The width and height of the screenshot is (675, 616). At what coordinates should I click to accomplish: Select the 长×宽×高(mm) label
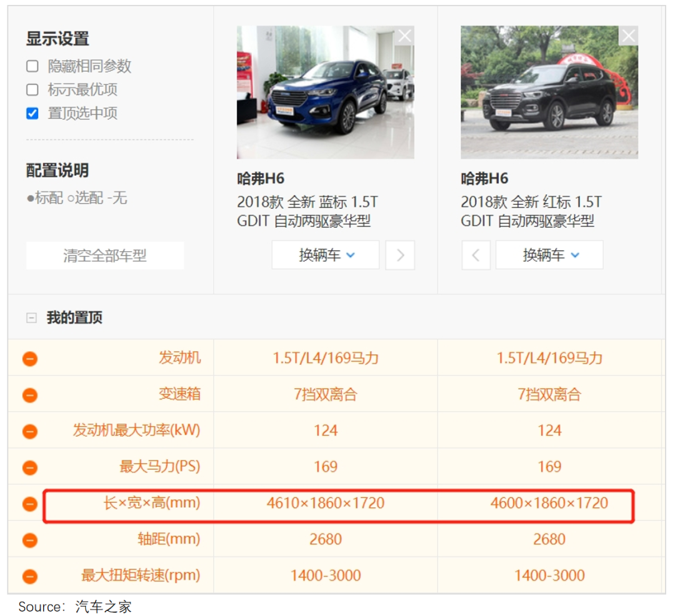pyautogui.click(x=151, y=502)
